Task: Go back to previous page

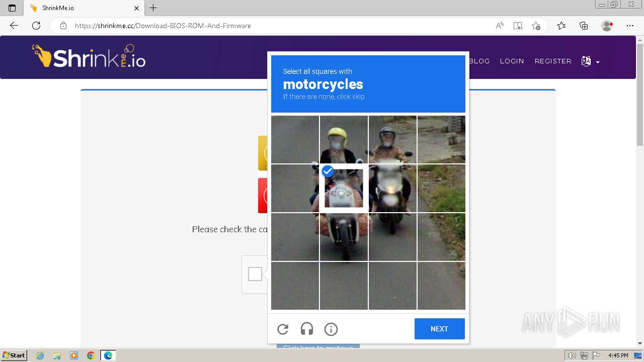Action: pyautogui.click(x=14, y=26)
